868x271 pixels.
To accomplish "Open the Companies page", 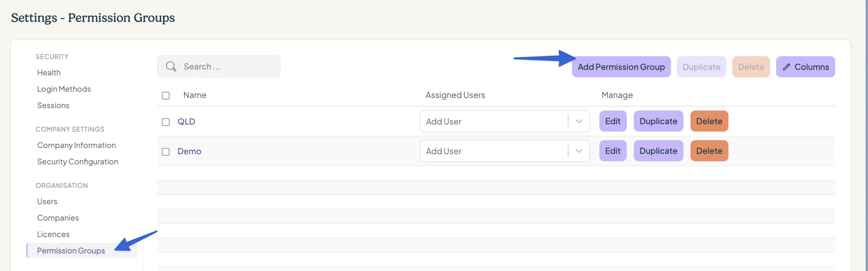I will 58,218.
